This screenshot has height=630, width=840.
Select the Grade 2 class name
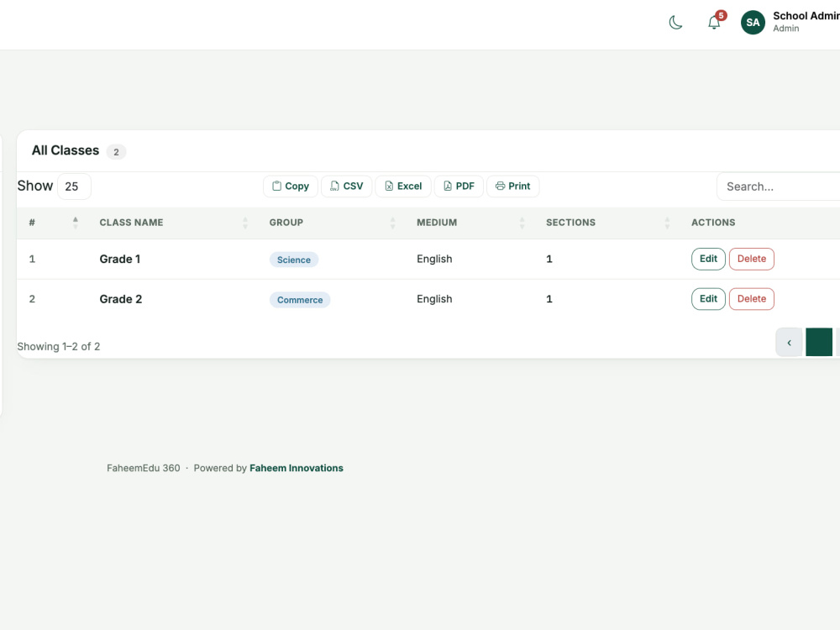pyautogui.click(x=120, y=300)
